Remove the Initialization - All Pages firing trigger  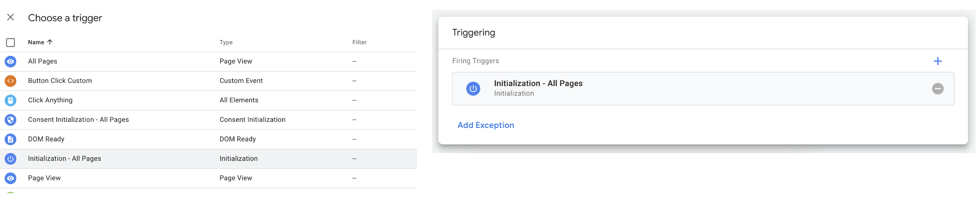pos(938,89)
